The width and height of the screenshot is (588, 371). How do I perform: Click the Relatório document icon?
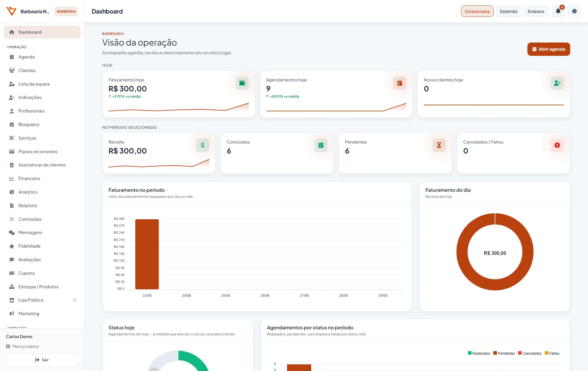pyautogui.click(x=12, y=206)
